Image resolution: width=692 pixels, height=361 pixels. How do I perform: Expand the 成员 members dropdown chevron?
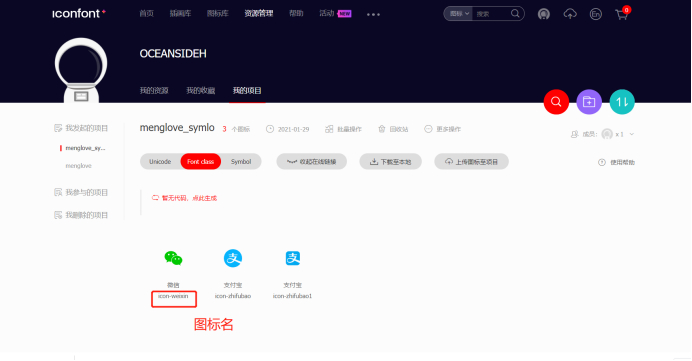(632, 134)
